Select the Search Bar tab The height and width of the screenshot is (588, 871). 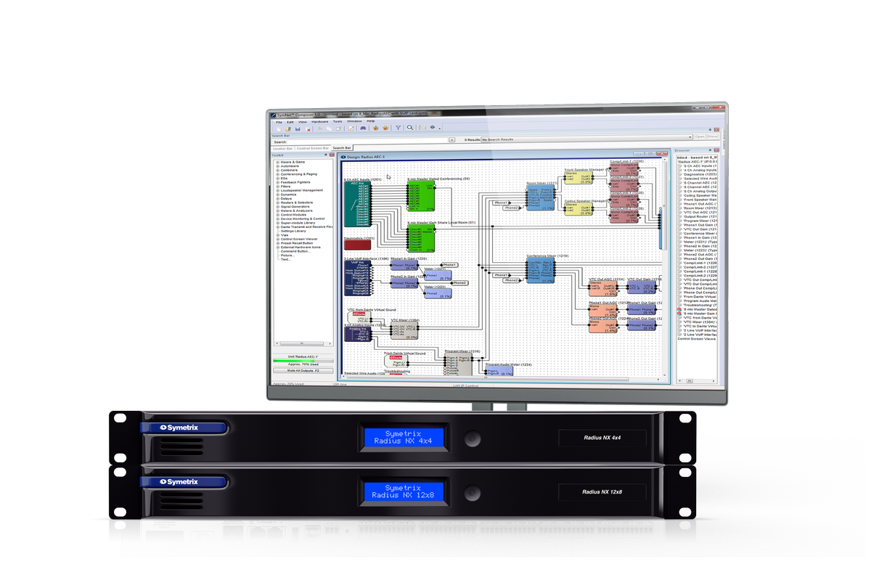[x=342, y=148]
